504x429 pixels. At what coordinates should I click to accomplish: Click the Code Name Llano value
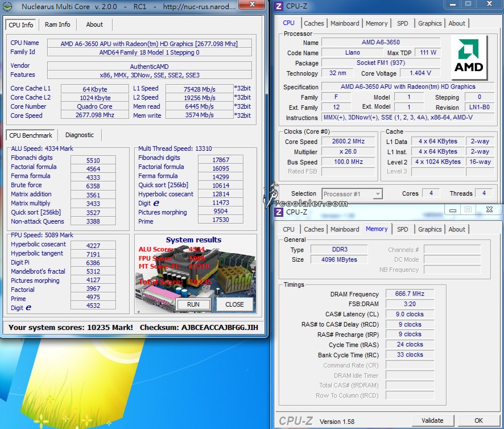coord(353,52)
